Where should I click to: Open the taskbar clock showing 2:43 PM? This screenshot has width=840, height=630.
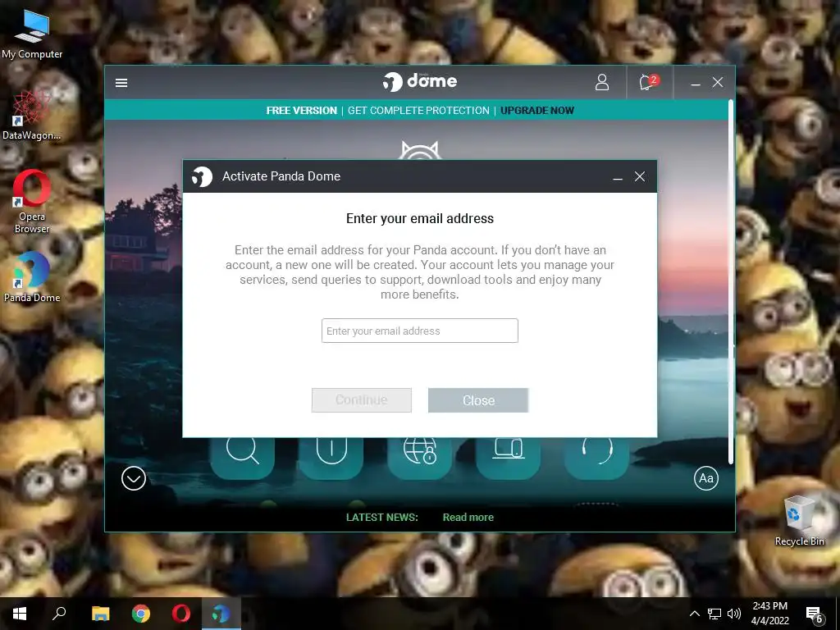point(769,614)
